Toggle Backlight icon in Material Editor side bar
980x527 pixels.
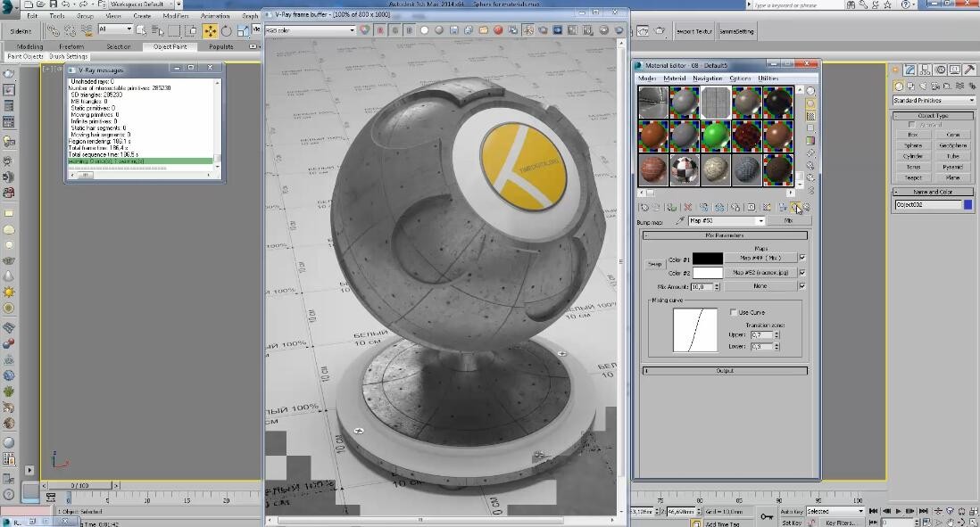pos(810,103)
